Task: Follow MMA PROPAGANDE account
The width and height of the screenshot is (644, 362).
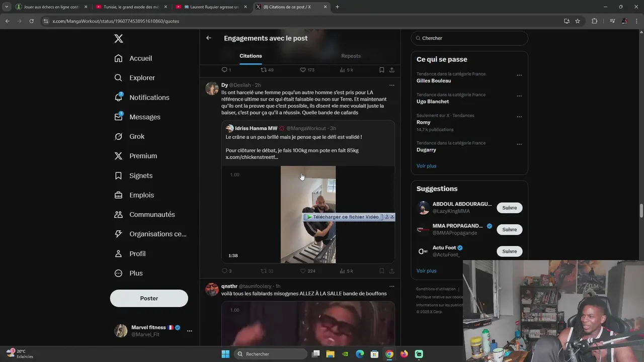Action: coord(509,229)
